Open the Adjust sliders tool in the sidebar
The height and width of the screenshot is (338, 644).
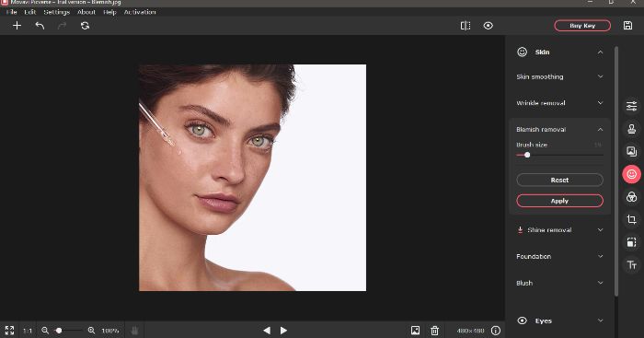pyautogui.click(x=632, y=106)
